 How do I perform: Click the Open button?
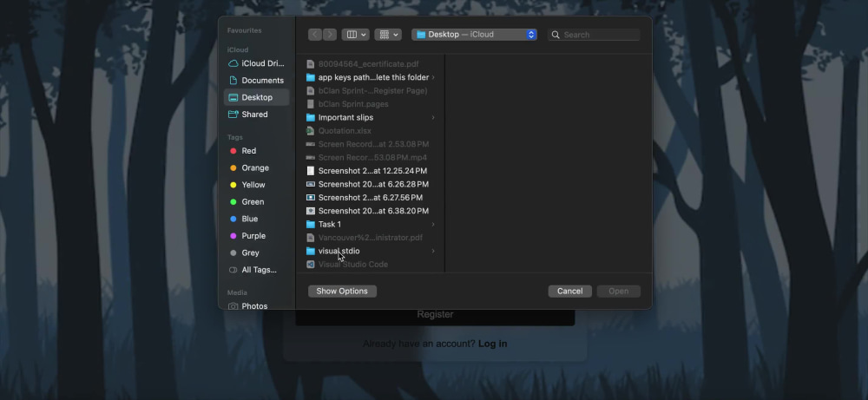pos(618,291)
